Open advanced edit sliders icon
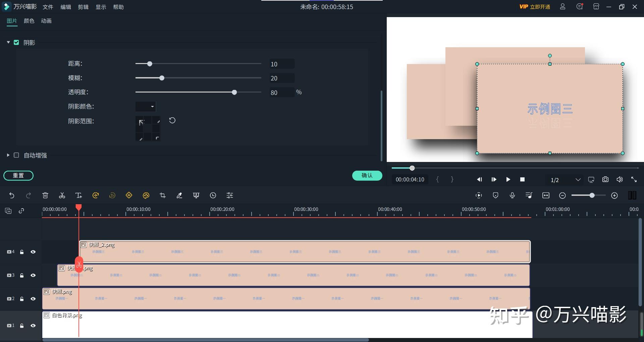Image resolution: width=644 pixels, height=342 pixels. tap(230, 195)
